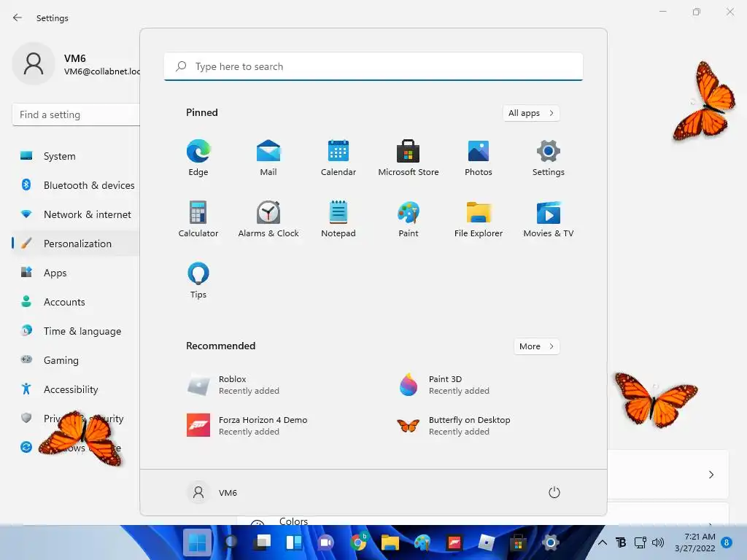Image resolution: width=747 pixels, height=560 pixels.
Task: Show More recommended items
Action: [536, 346]
